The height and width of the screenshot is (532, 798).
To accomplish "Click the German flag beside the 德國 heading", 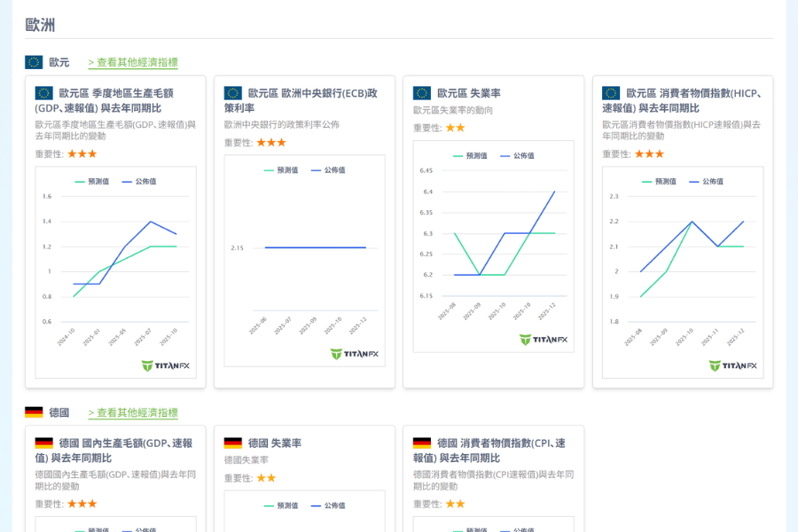I will tap(34, 412).
